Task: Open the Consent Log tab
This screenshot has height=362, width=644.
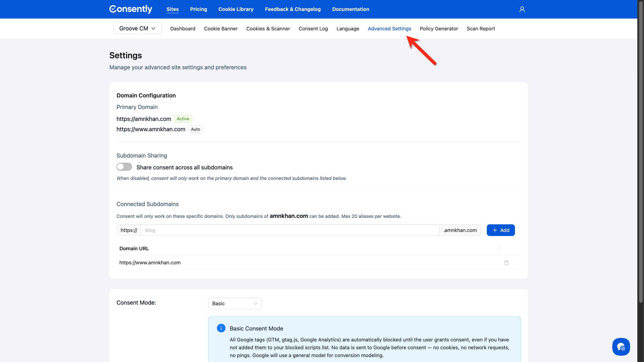Action: tap(313, 29)
